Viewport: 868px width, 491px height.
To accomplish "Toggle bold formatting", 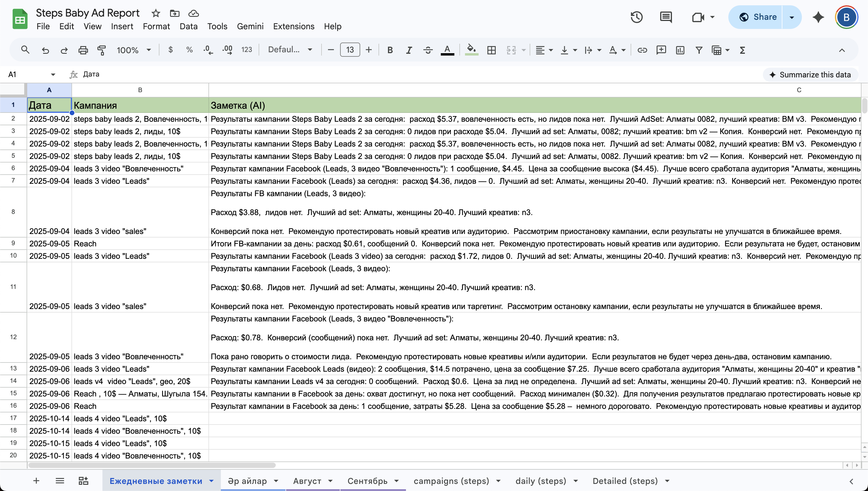I will tap(390, 50).
